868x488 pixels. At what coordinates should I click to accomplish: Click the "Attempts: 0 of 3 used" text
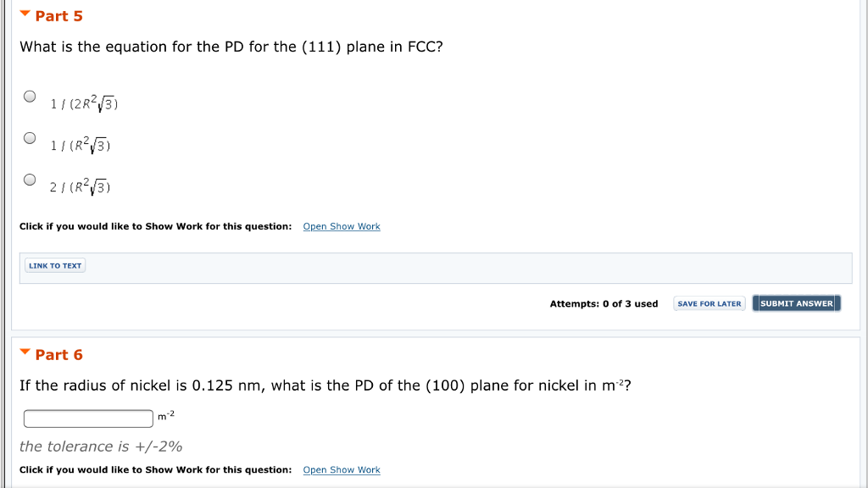tap(604, 303)
